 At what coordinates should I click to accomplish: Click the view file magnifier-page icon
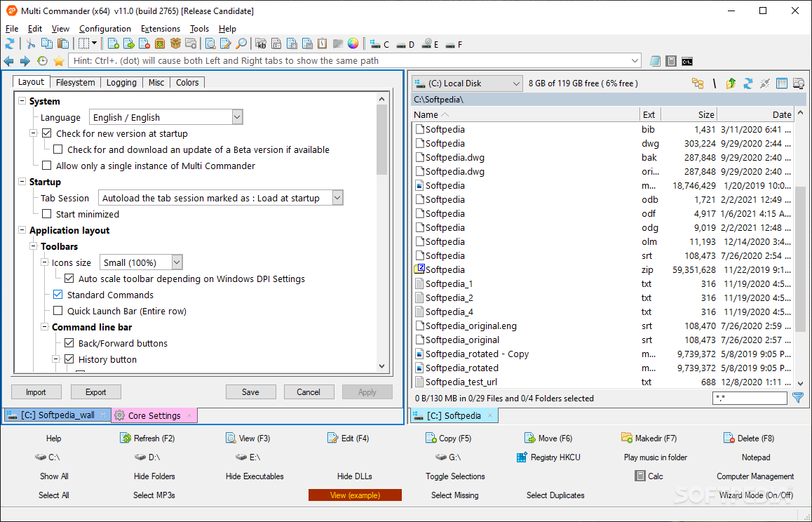point(210,44)
